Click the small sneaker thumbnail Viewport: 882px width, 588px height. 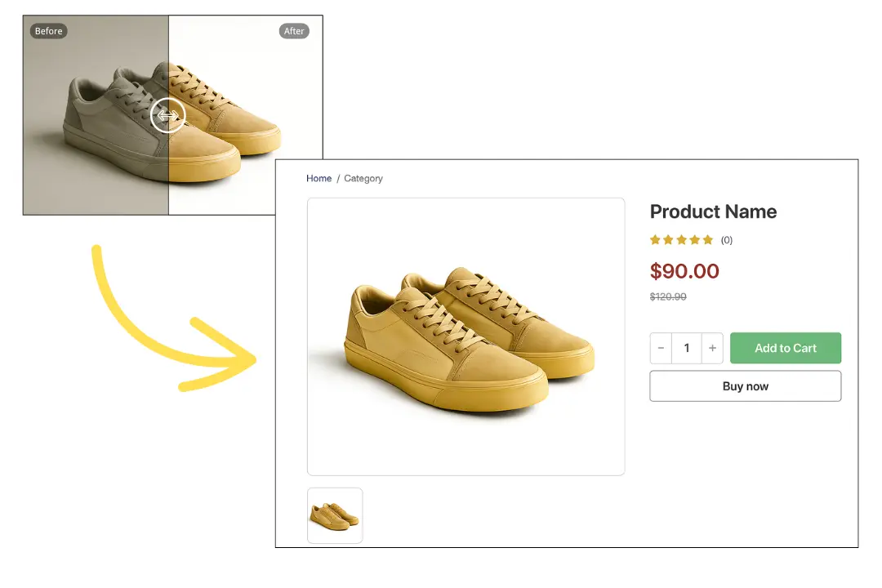coord(335,515)
